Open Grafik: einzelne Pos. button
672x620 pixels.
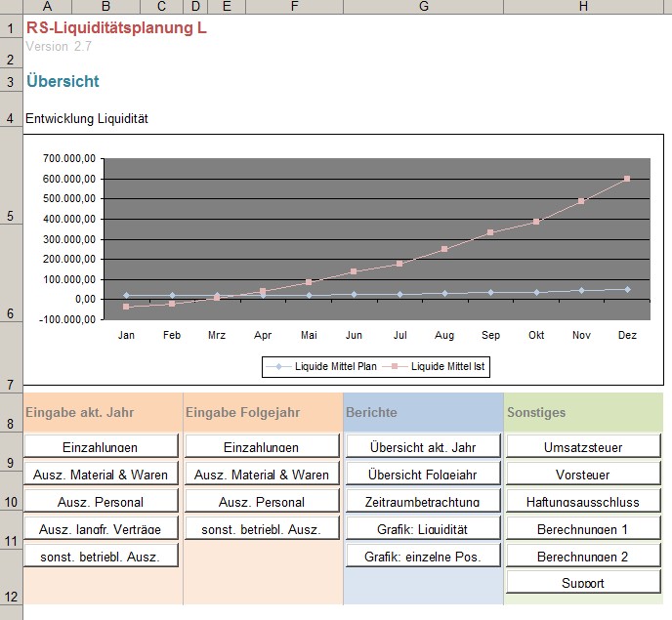pos(423,557)
